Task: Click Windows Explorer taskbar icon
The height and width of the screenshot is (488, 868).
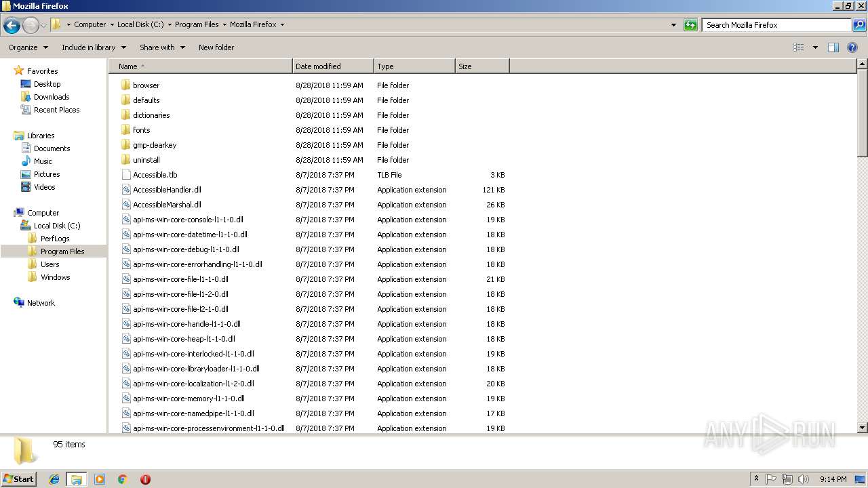Action: [77, 479]
